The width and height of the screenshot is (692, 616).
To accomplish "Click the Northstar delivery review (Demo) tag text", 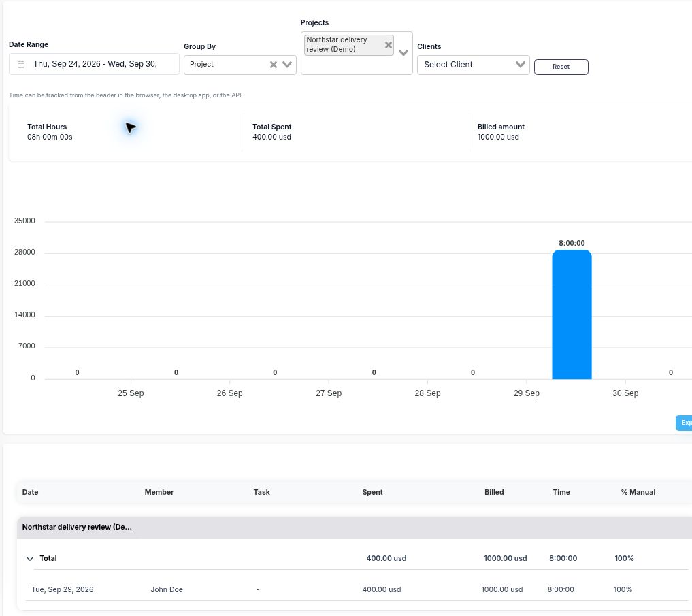I will [x=336, y=44].
